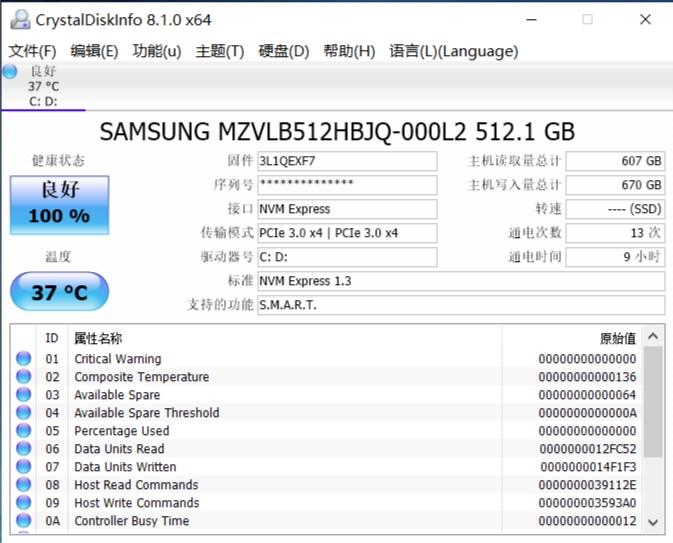Open the 文件(F) menu
Image resolution: width=673 pixels, height=543 pixels.
pos(33,51)
